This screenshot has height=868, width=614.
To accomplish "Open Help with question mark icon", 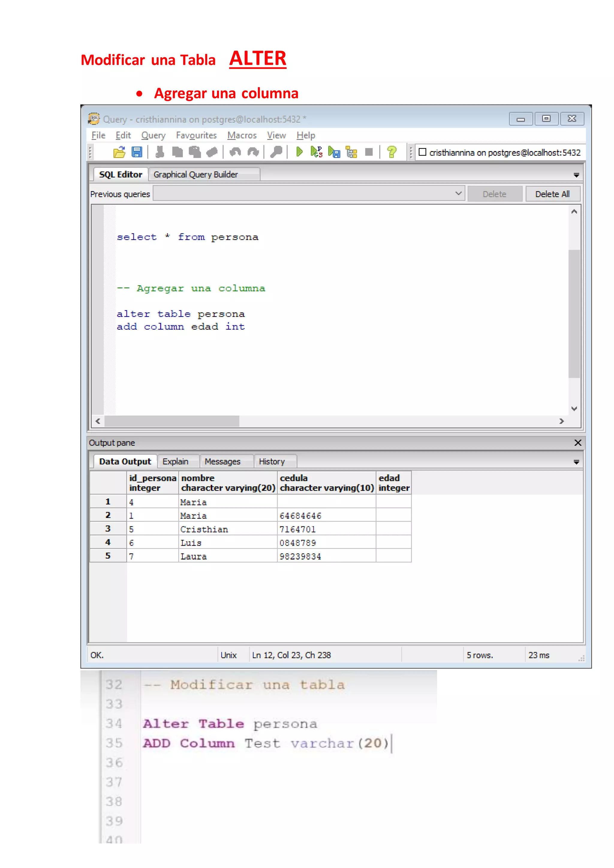I will 392,152.
